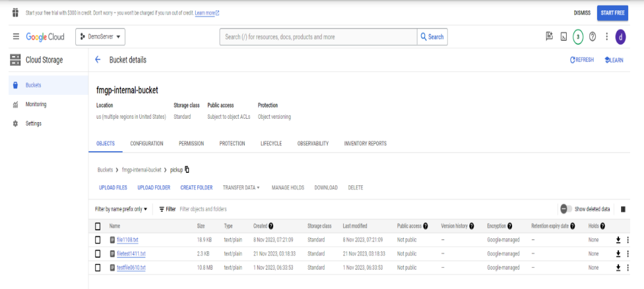Image resolution: width=644 pixels, height=289 pixels.
Task: Copy the pickup folder path icon
Action: pyautogui.click(x=187, y=170)
